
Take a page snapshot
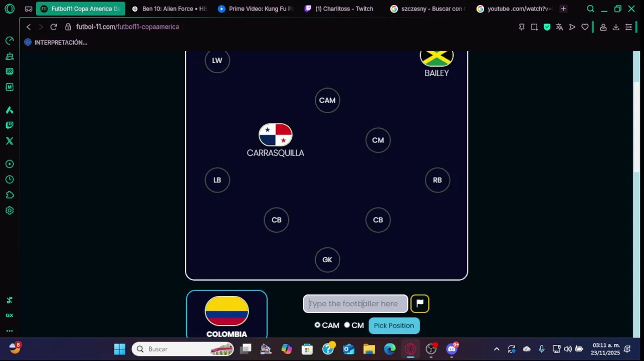[534, 27]
